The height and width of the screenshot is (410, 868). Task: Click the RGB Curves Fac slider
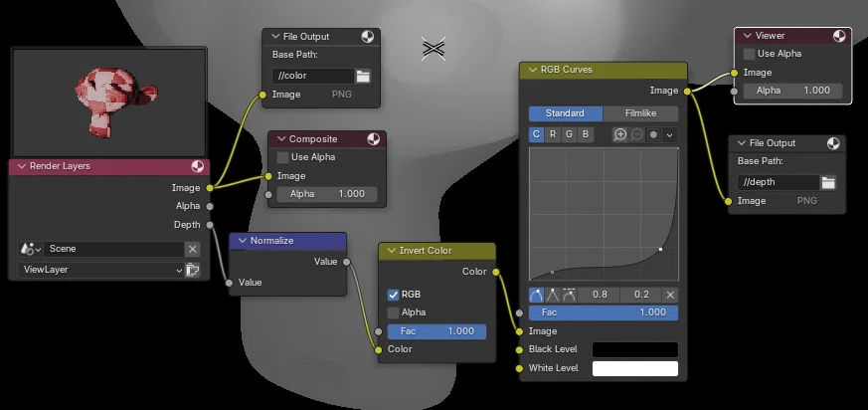click(604, 312)
